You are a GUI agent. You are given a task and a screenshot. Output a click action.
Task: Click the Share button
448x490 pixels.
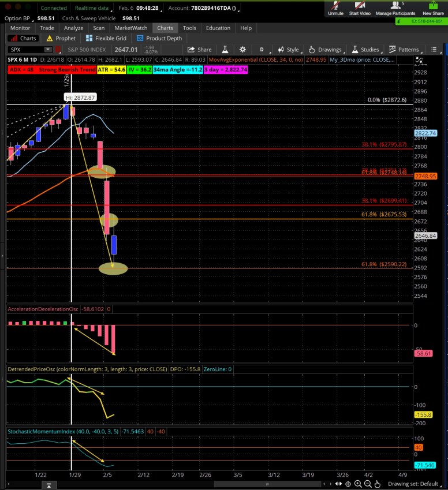(x=200, y=50)
